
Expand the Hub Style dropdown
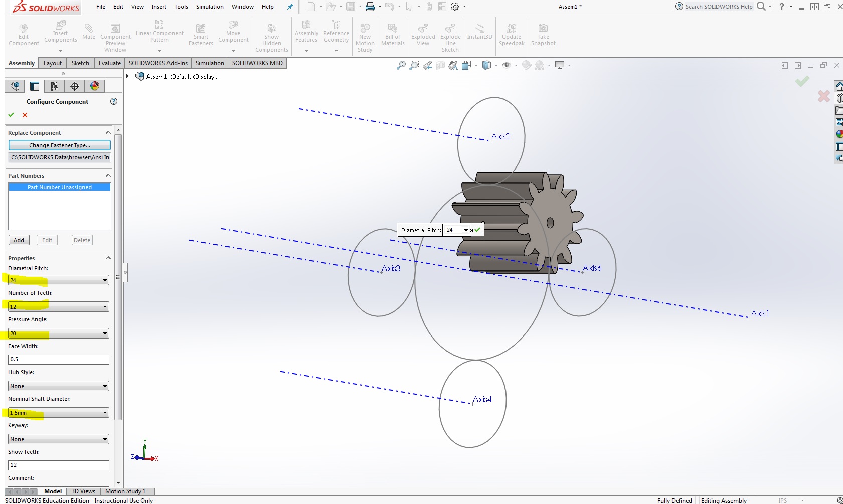(105, 386)
